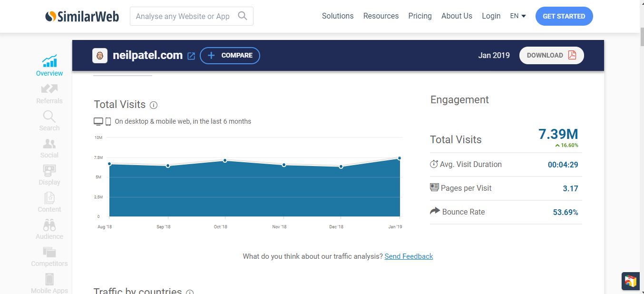Image resolution: width=644 pixels, height=294 pixels.
Task: Click the Login link
Action: (x=491, y=16)
